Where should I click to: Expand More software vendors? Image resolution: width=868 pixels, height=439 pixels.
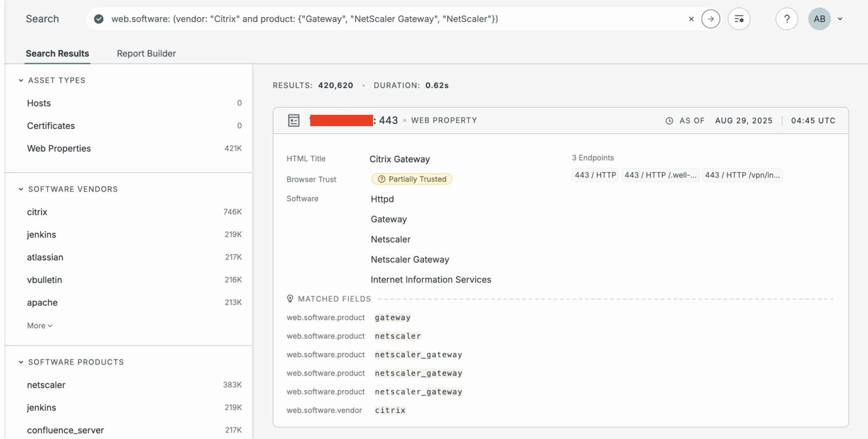(x=39, y=326)
